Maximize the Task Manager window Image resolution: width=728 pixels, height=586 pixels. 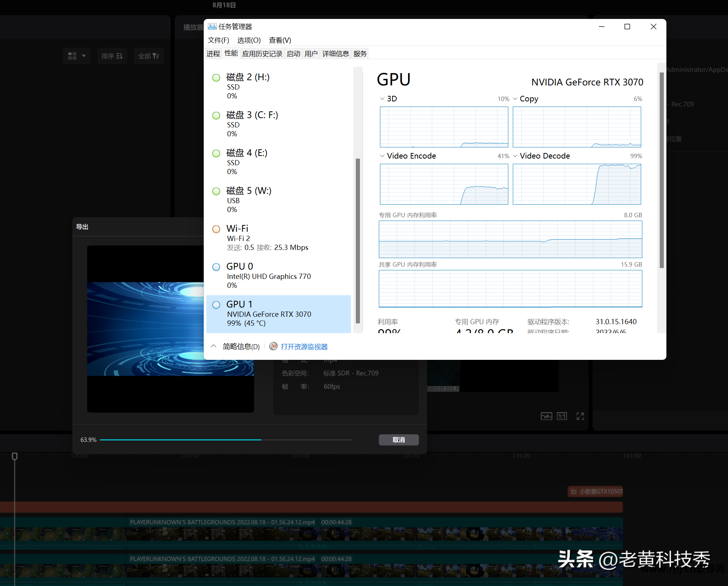tap(627, 26)
